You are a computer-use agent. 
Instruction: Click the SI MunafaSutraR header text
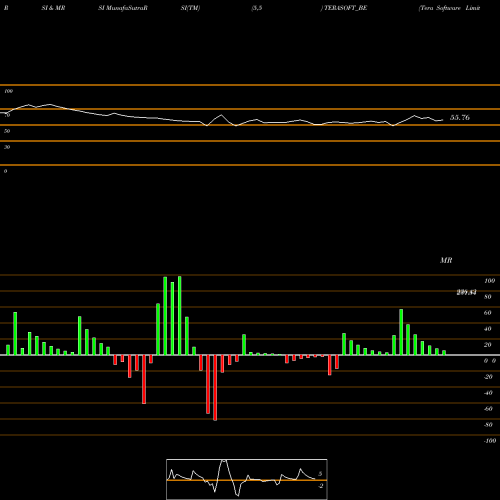click(123, 8)
